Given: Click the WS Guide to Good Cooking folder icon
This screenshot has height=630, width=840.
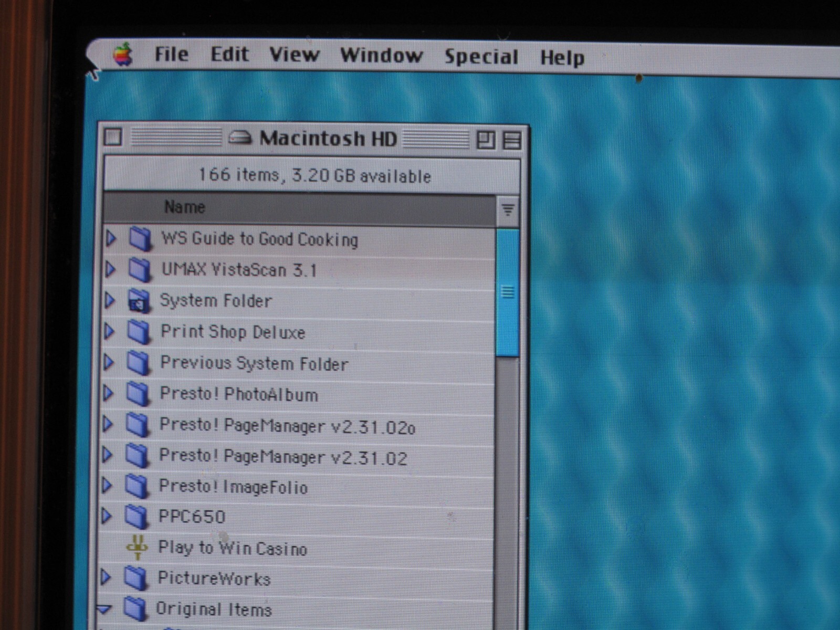Looking at the screenshot, I should pos(140,239).
